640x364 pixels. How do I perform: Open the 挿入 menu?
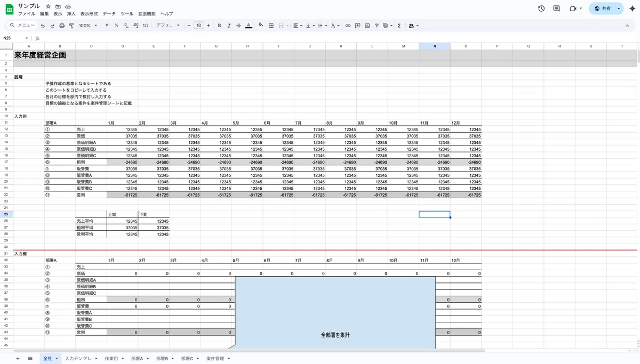pyautogui.click(x=71, y=13)
